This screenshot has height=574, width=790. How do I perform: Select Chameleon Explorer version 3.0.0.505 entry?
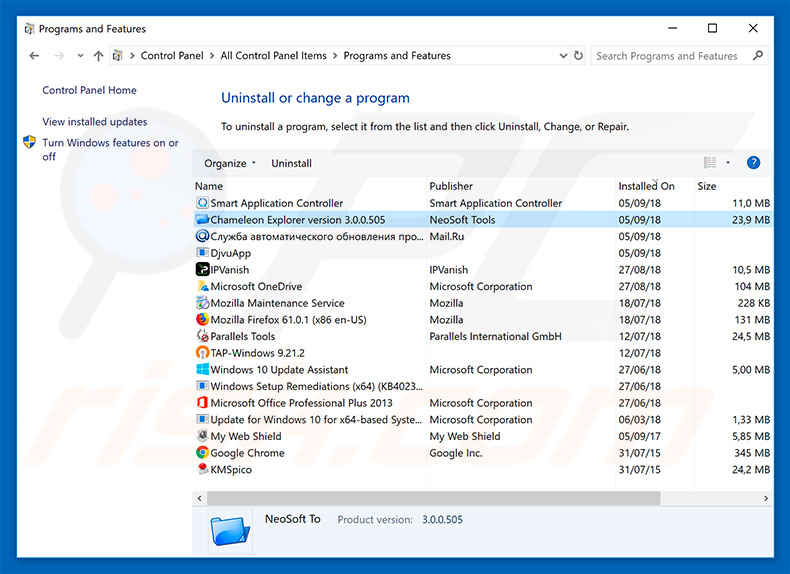pyautogui.click(x=297, y=220)
